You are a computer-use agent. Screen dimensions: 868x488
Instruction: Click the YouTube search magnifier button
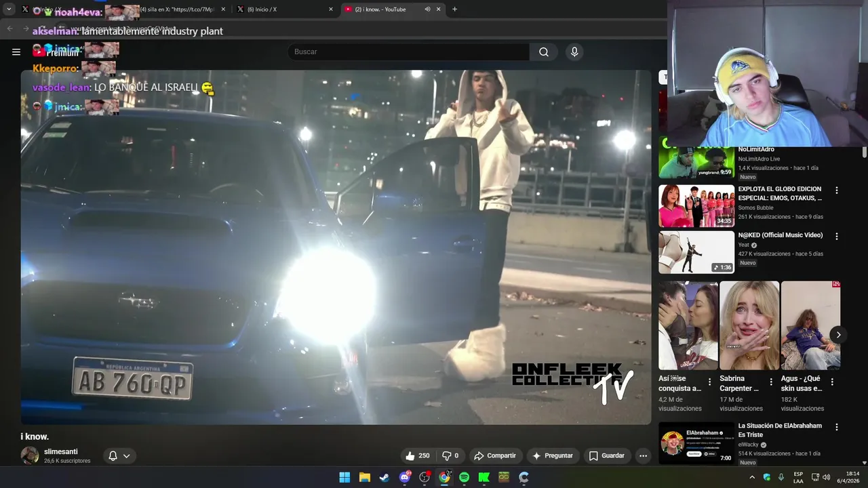click(544, 52)
